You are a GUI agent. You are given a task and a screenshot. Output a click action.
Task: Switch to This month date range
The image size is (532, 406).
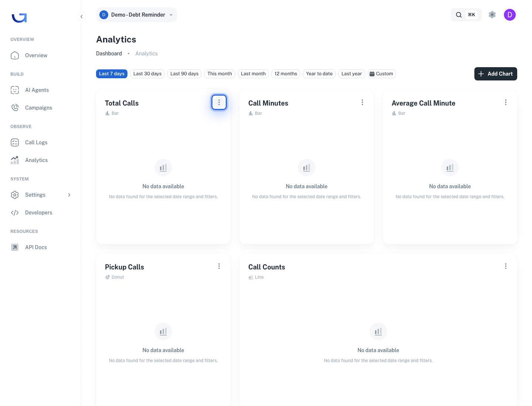(x=220, y=74)
